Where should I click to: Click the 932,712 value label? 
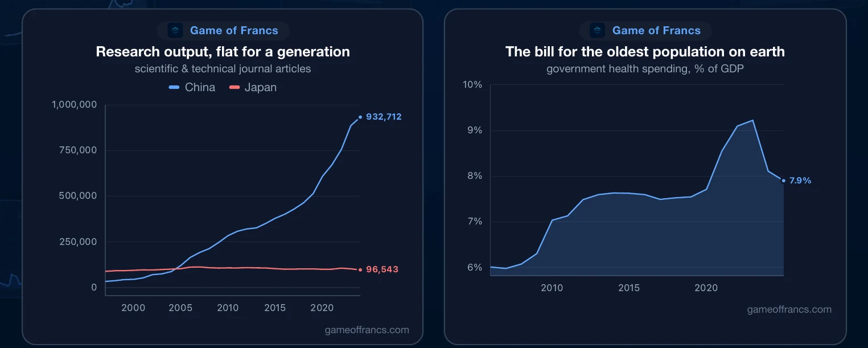pos(384,117)
